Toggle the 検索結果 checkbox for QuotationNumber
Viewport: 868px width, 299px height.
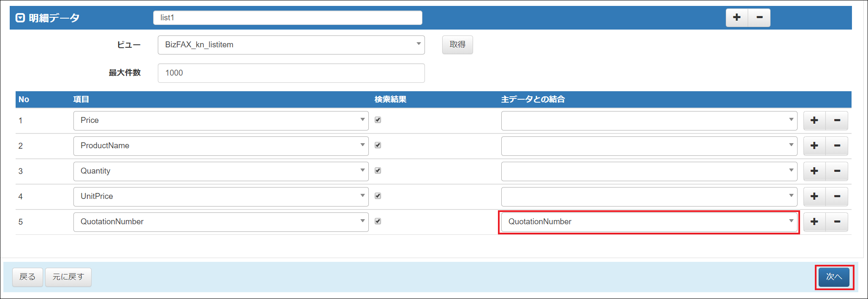(378, 221)
